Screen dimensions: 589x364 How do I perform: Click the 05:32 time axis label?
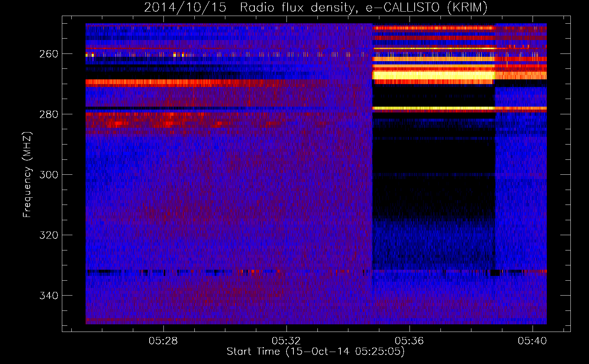point(286,341)
